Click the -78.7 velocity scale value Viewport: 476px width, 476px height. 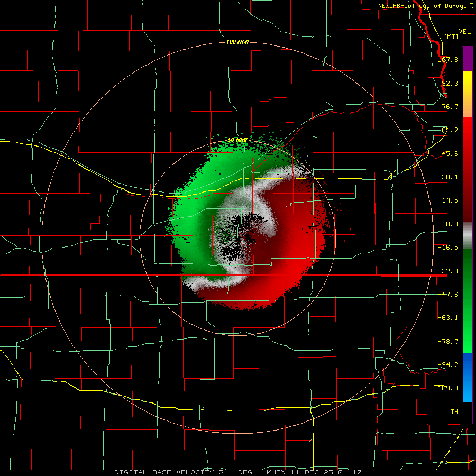pyautogui.click(x=448, y=342)
